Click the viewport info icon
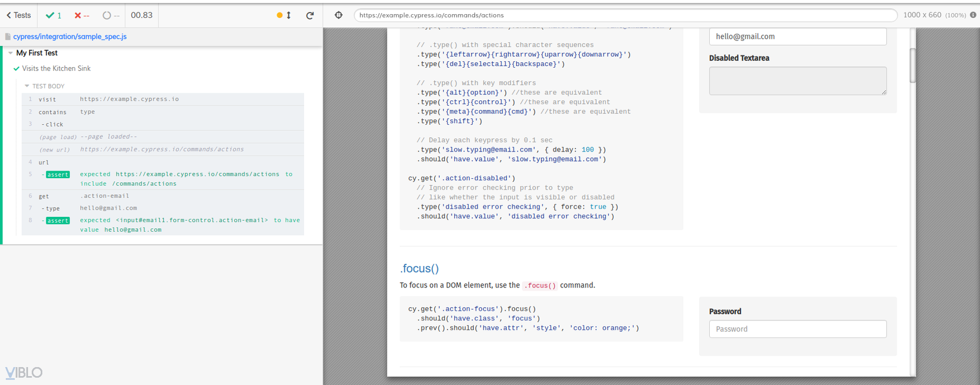980x385 pixels. click(x=973, y=15)
